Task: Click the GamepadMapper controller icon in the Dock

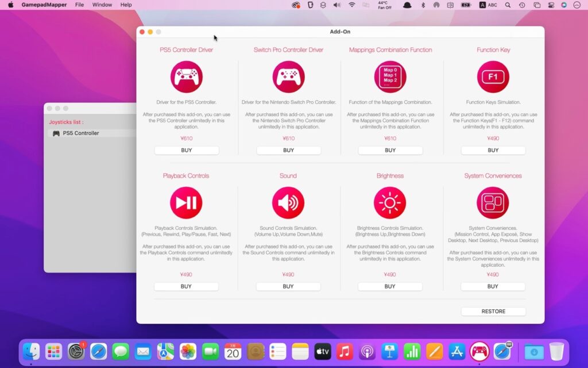Action: pyautogui.click(x=478, y=351)
